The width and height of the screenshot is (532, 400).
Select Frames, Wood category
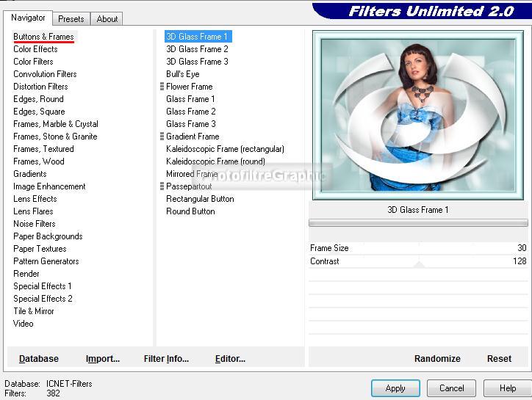click(x=39, y=161)
